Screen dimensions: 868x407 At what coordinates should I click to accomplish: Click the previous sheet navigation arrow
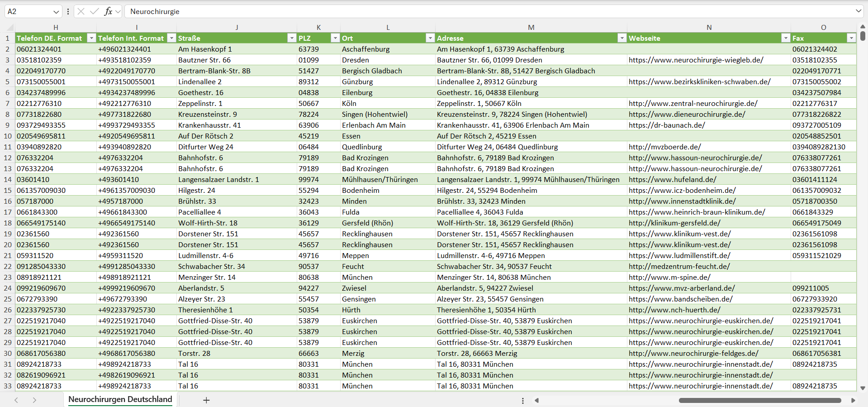16,400
